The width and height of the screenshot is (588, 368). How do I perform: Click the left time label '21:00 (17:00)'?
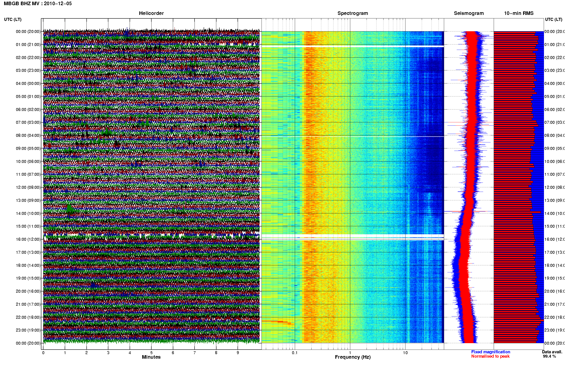(28, 304)
